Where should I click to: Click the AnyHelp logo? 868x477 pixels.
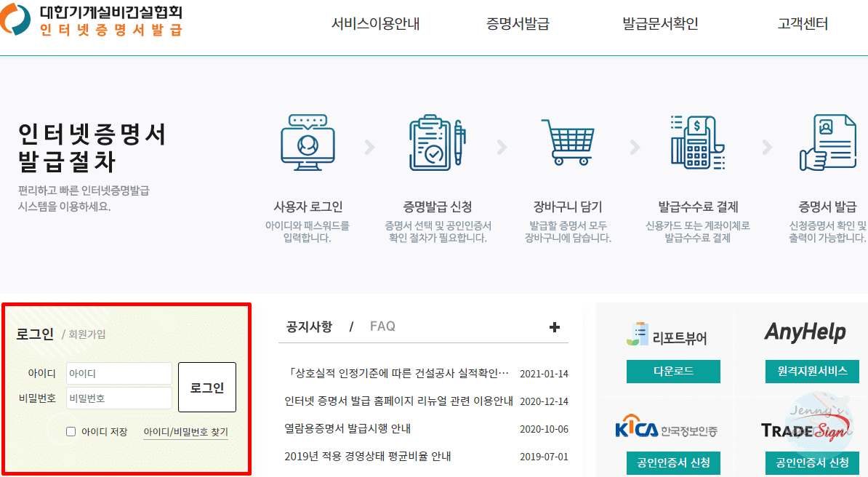point(805,332)
